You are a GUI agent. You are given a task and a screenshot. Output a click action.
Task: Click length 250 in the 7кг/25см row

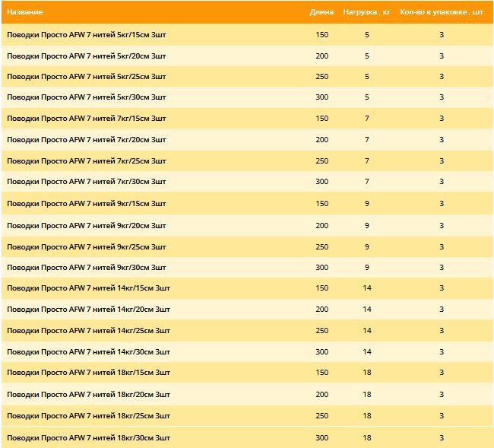point(322,160)
